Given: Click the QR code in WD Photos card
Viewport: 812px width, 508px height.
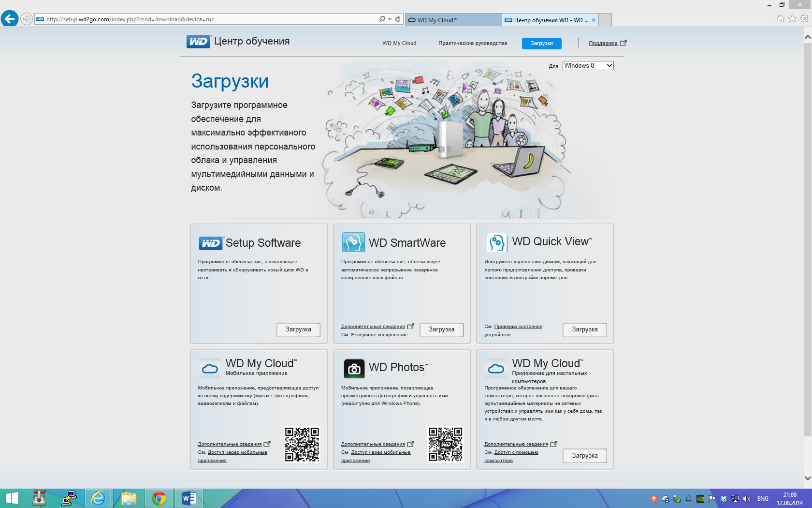Looking at the screenshot, I should coord(446,445).
